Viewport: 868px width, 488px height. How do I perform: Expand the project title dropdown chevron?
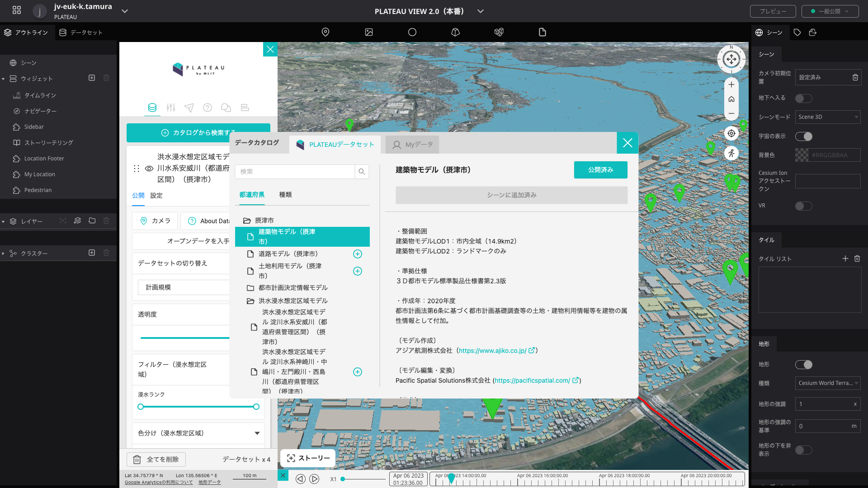[x=481, y=11]
